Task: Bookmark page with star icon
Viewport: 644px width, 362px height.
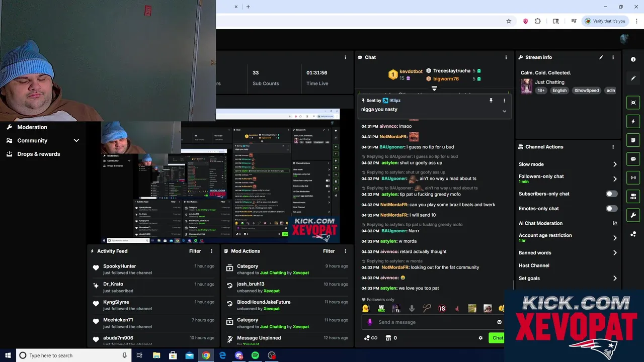Action: 509,21
